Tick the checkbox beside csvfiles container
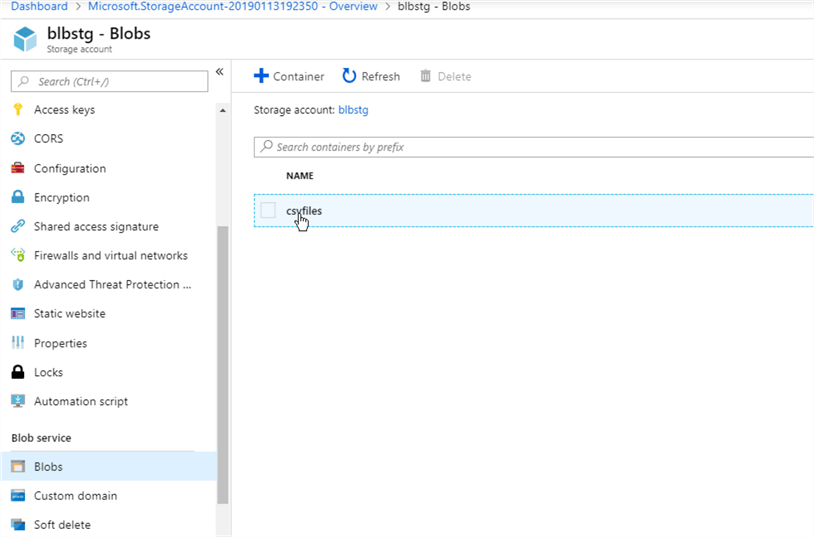The image size is (814, 537). coord(268,210)
